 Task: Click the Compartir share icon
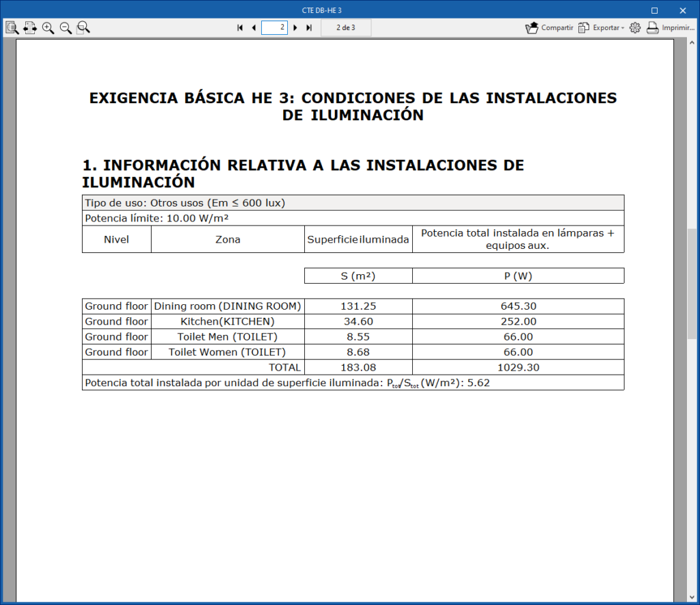pos(532,27)
